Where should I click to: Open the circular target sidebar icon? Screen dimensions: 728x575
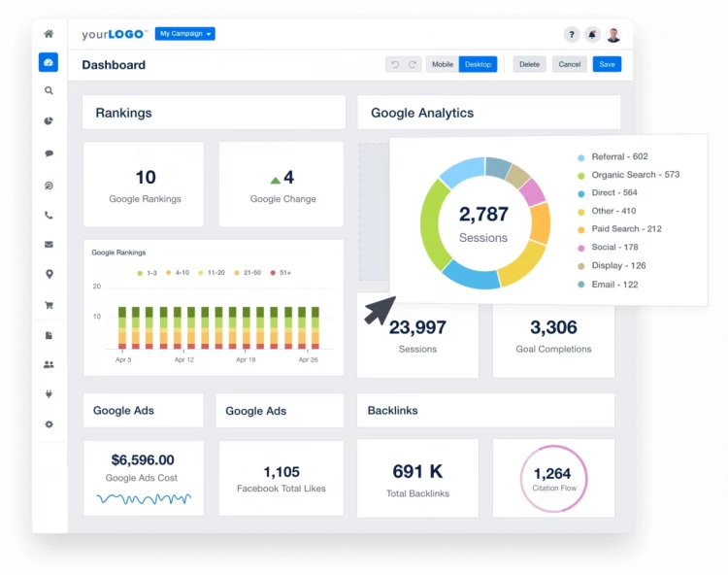tap(49, 186)
